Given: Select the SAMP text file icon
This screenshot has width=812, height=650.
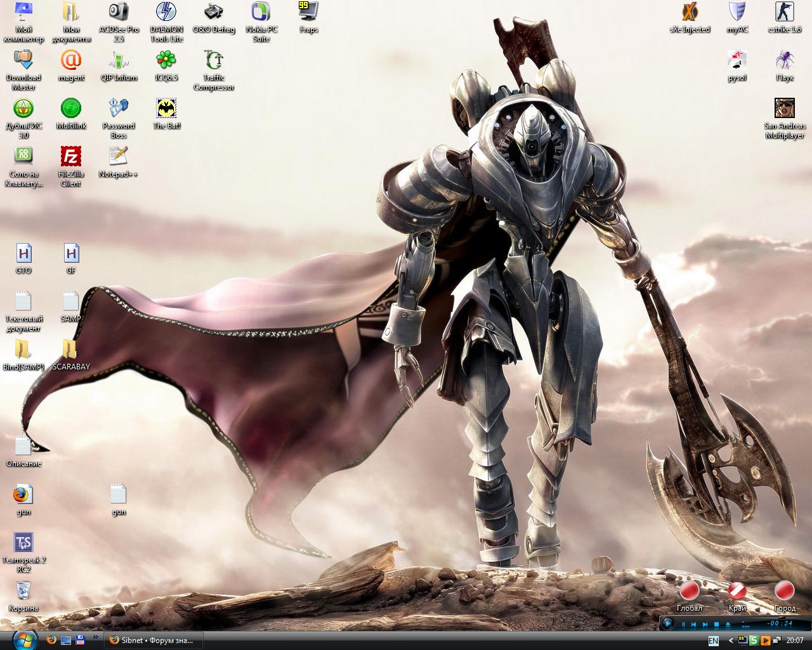Looking at the screenshot, I should (x=71, y=307).
